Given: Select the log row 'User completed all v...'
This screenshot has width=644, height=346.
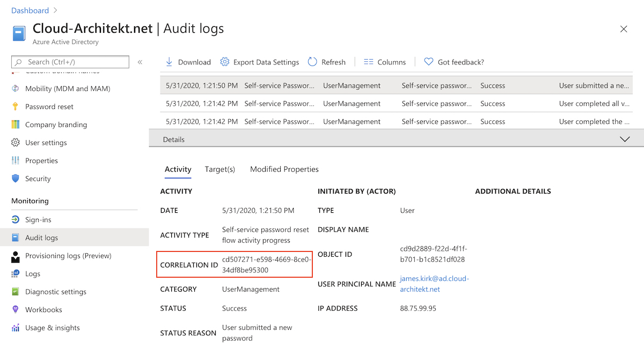Looking at the screenshot, I should pos(396,104).
